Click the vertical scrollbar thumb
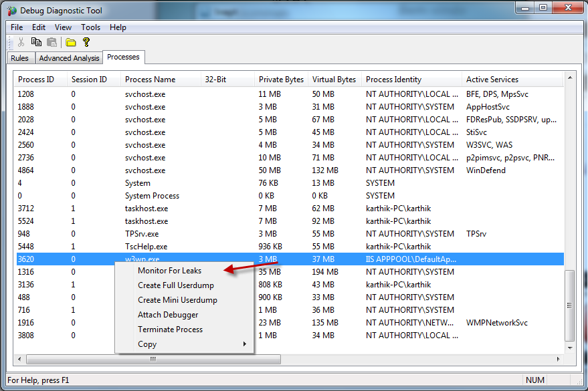Screen dimensions: 588x391 [570, 305]
